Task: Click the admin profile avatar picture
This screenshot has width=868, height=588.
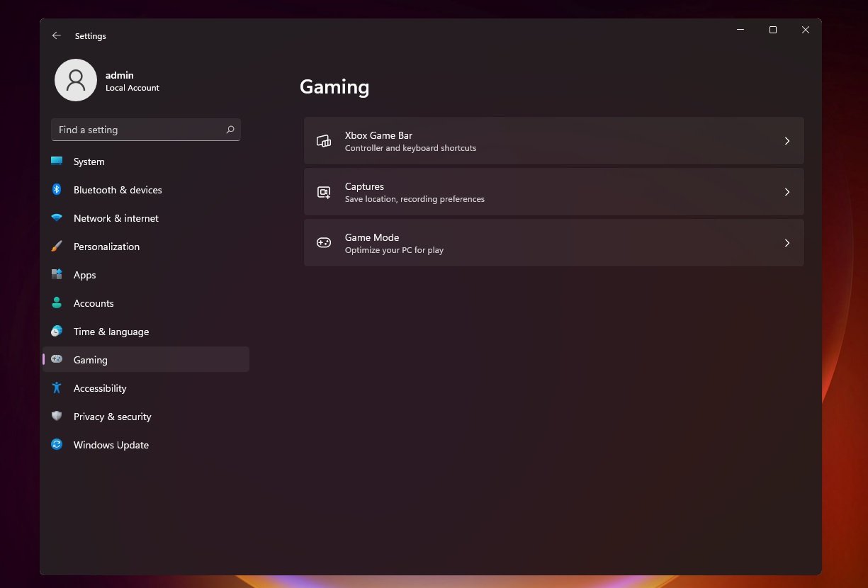Action: [x=76, y=80]
